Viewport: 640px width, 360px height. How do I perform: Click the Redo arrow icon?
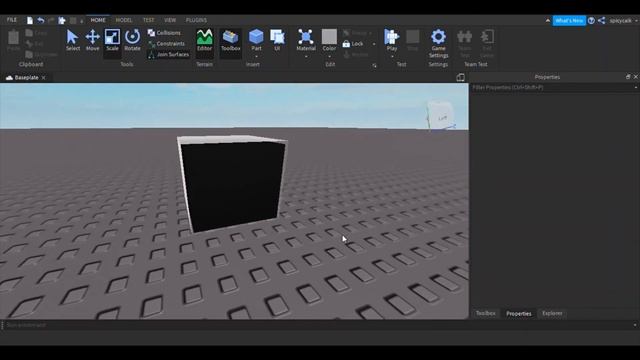pos(51,20)
